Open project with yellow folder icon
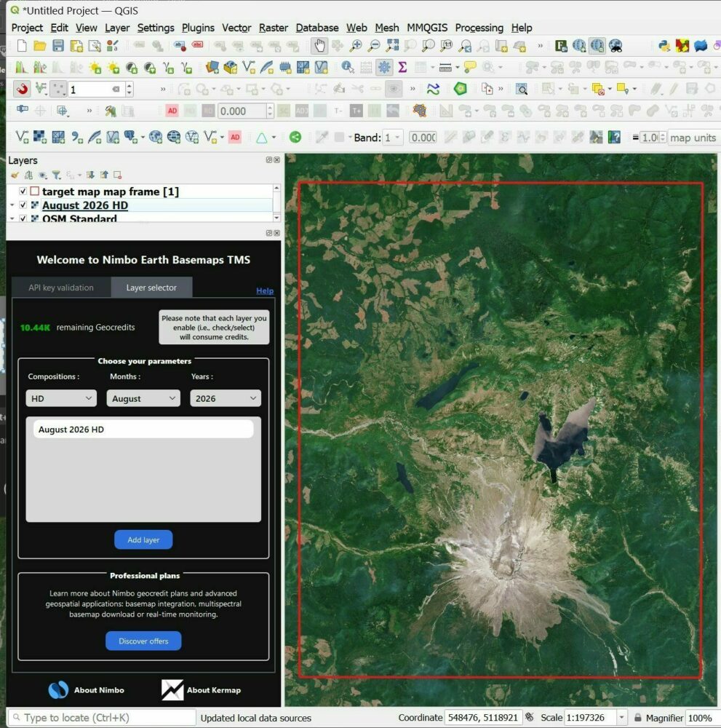The width and height of the screenshot is (721, 728). 40,45
